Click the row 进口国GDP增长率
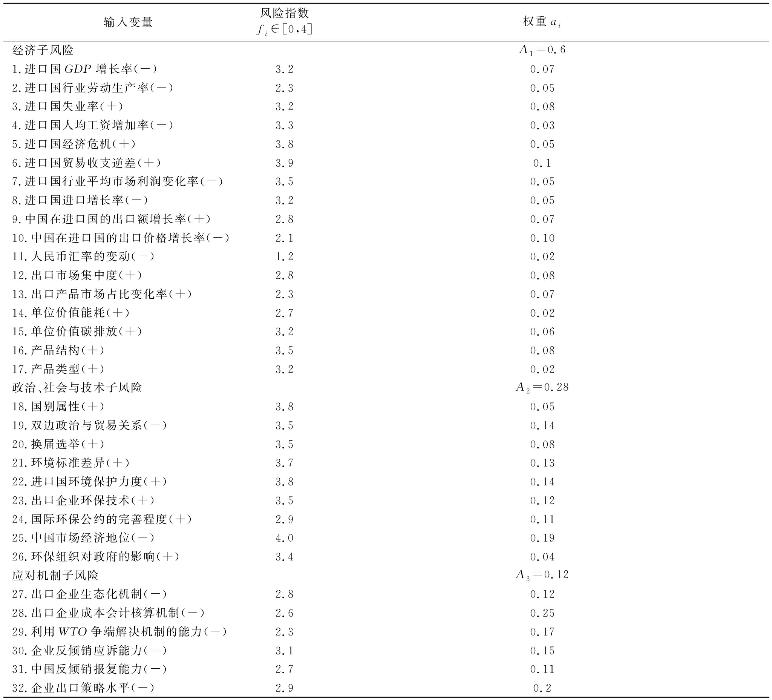Image resolution: width=772 pixels, height=700 pixels. pos(84,69)
